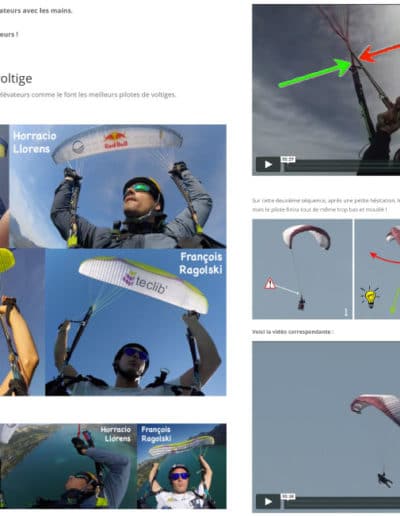The image size is (400, 516).
Task: Click the yellow lightbulb icon
Action: tap(370, 297)
